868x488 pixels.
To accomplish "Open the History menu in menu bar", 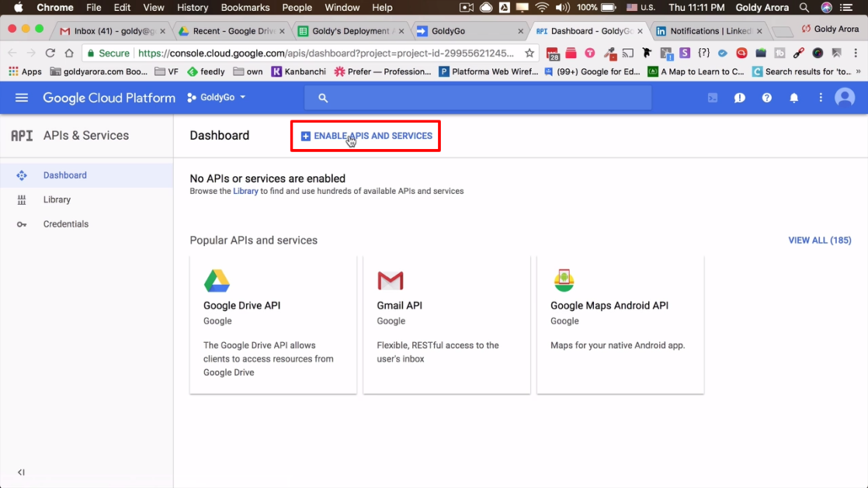I will pos(192,8).
